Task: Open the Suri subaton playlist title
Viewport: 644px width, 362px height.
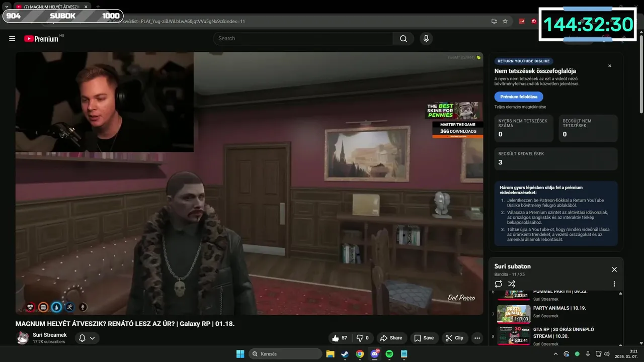Action: point(512,266)
